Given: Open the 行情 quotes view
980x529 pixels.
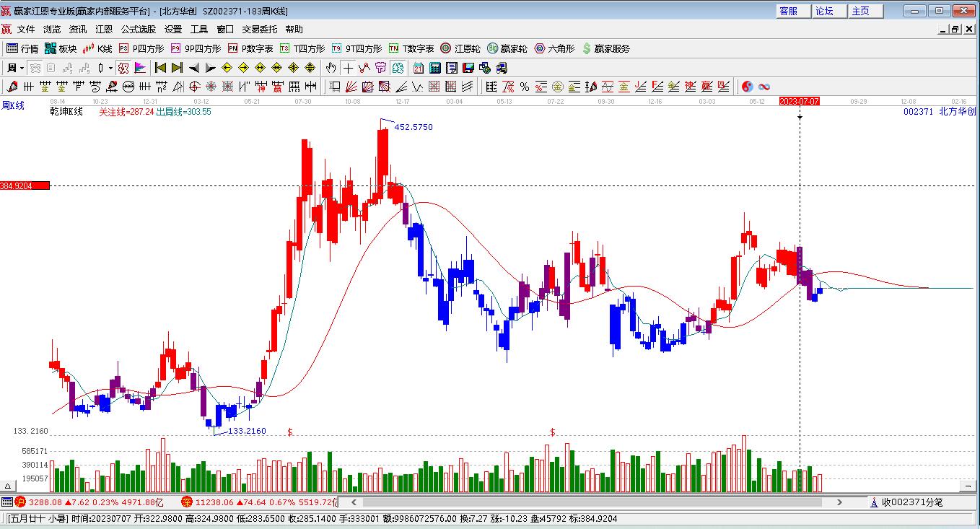Looking at the screenshot, I should 22,48.
